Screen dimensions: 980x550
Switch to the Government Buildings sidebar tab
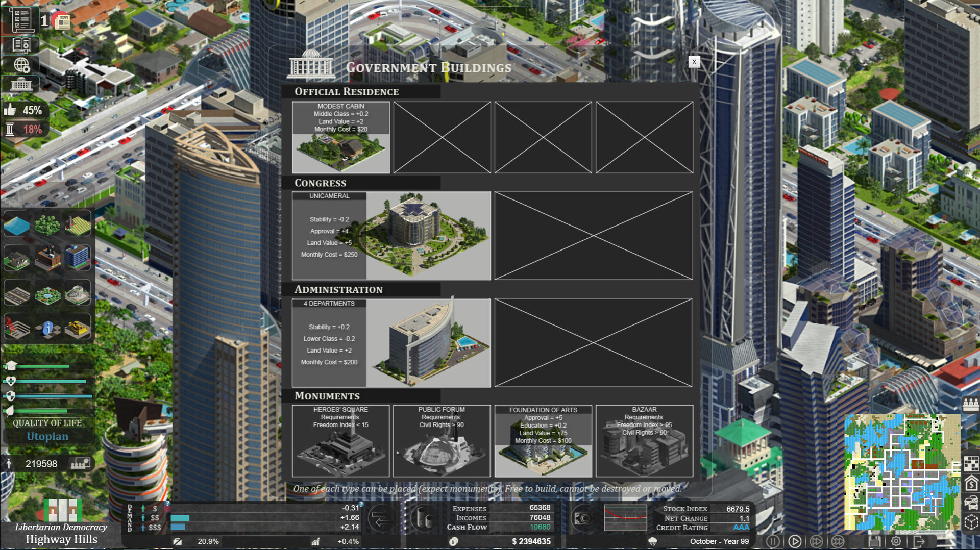20,84
